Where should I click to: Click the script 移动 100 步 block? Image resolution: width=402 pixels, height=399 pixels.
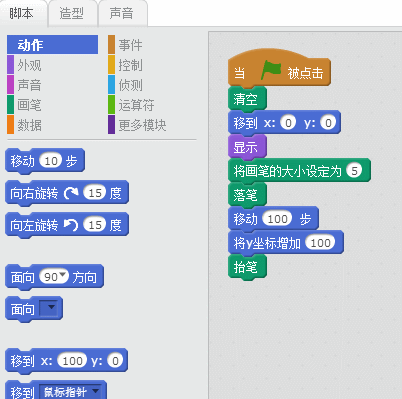[x=273, y=219]
